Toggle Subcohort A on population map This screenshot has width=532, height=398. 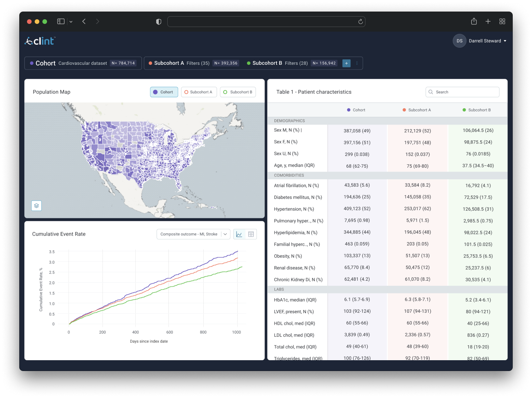click(x=199, y=92)
